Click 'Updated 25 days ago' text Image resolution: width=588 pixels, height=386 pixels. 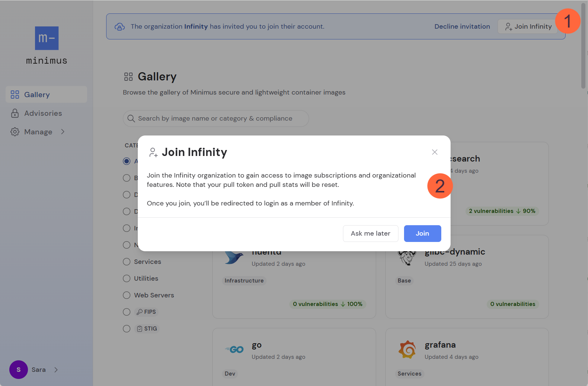click(453, 264)
